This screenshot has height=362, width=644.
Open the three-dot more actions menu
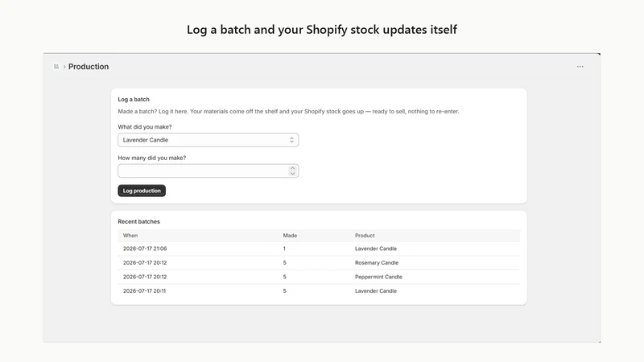[x=580, y=67]
